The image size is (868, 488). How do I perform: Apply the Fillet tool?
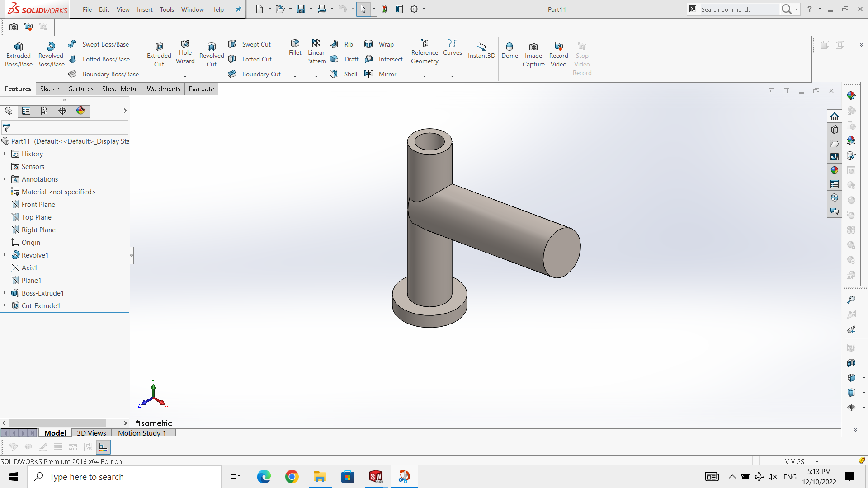(295, 47)
